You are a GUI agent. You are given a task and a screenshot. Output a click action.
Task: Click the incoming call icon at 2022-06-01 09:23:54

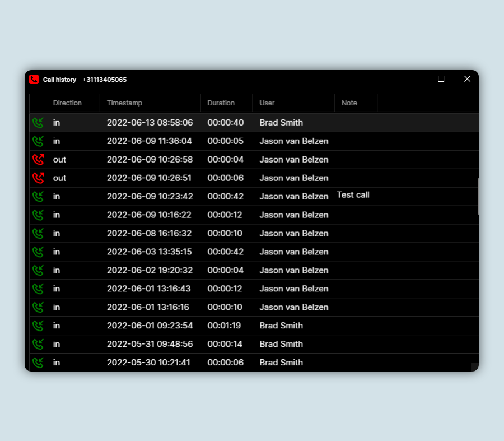38,326
